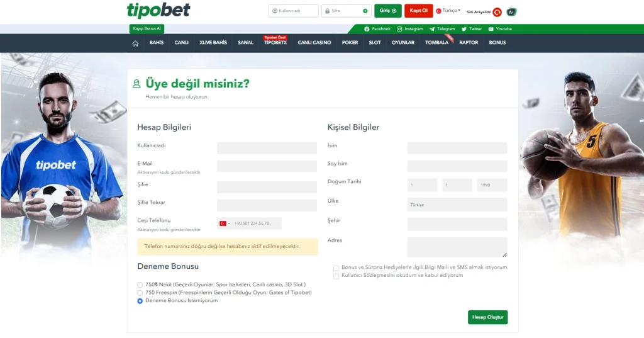The height and width of the screenshot is (338, 644).
Task: Click the Sizi Arayalım callback phone icon
Action: pos(497,12)
